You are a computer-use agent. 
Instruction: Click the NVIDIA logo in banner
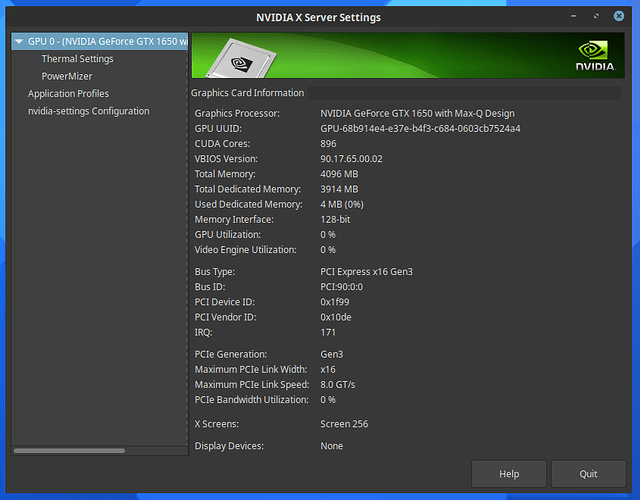point(595,56)
